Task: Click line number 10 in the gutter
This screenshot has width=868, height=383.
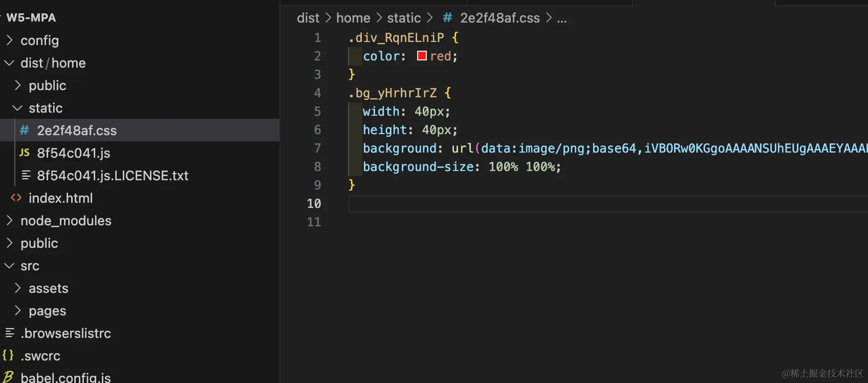Action: tap(314, 203)
